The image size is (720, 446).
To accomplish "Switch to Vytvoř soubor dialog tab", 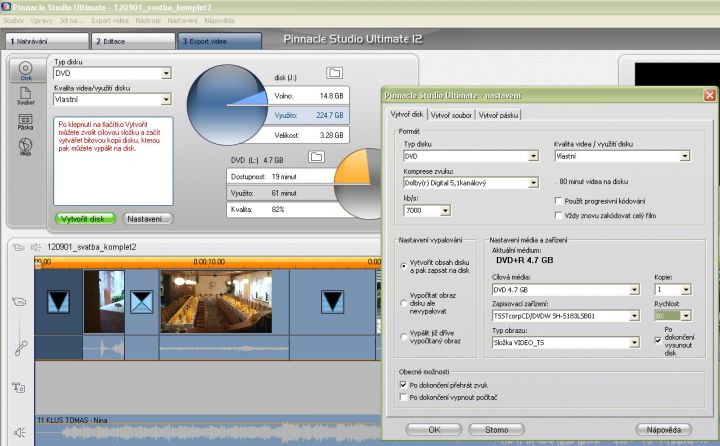I will (x=451, y=115).
